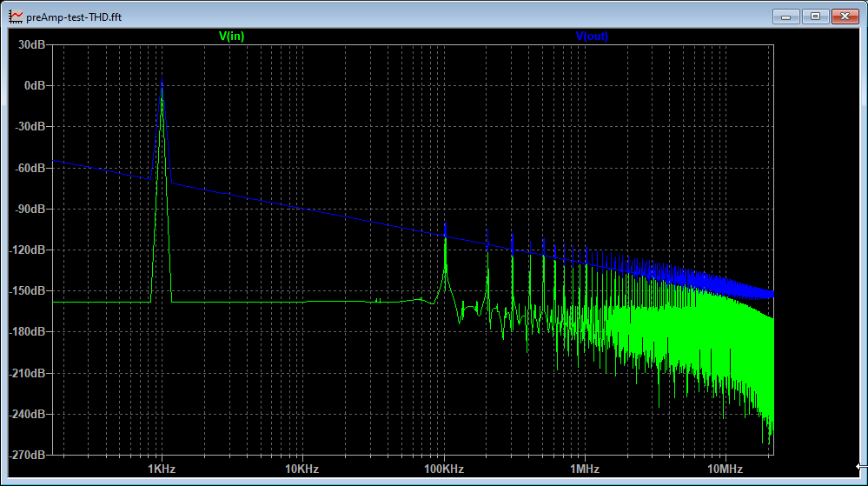Select the green V(in) trace label
The width and height of the screenshot is (868, 486).
click(231, 36)
